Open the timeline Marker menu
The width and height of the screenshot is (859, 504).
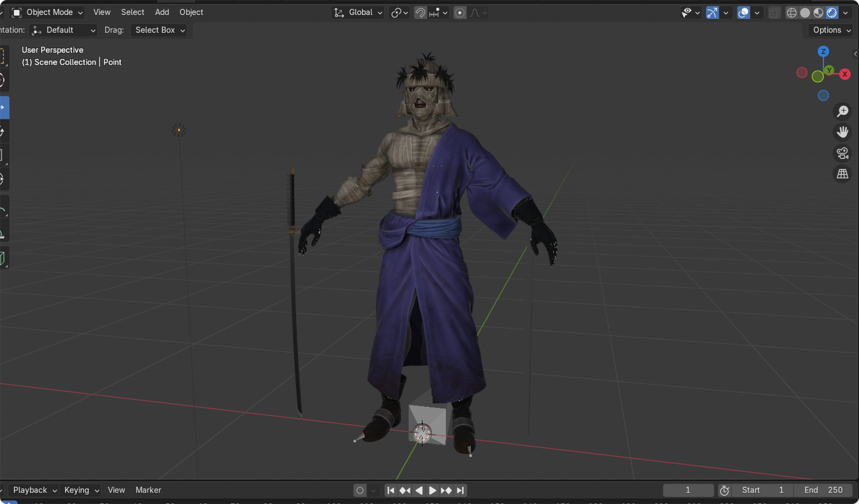[148, 490]
